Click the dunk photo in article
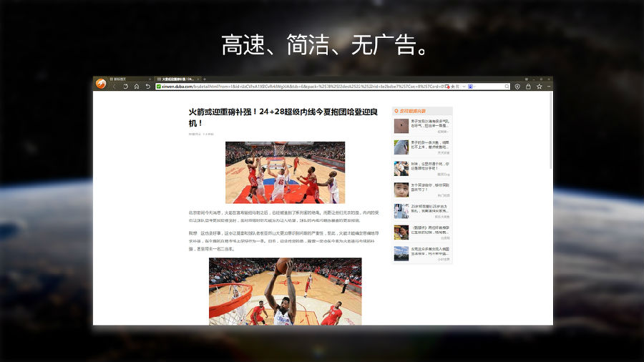The image size is (644, 362). coord(285,291)
